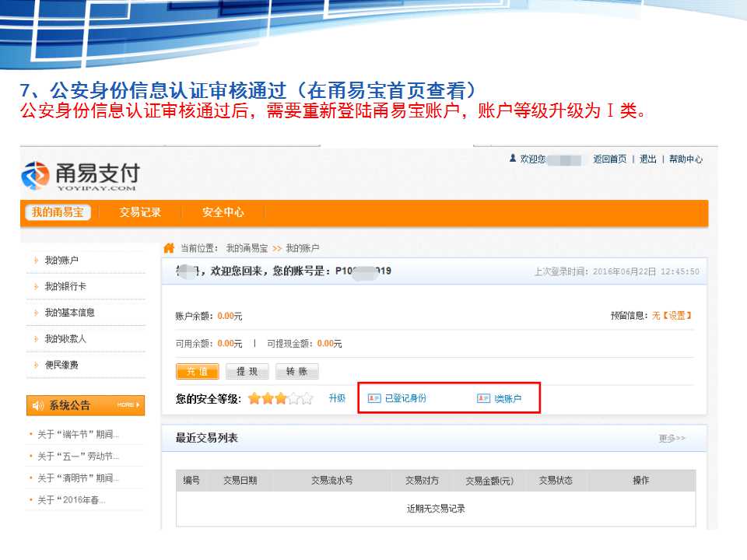Screen dimensions: 747x560
Task: Click the 甬易支付 logo
Action: pos(80,176)
